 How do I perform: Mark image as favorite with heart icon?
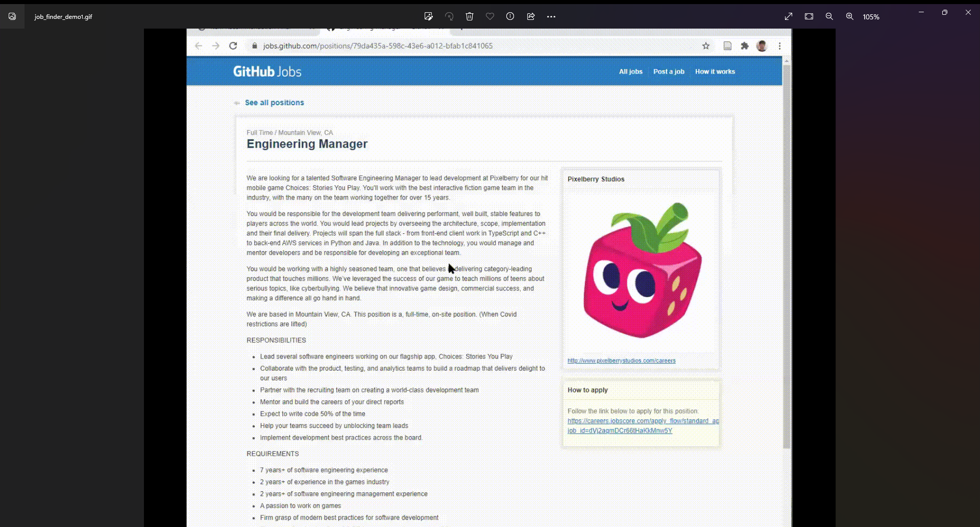tap(490, 16)
